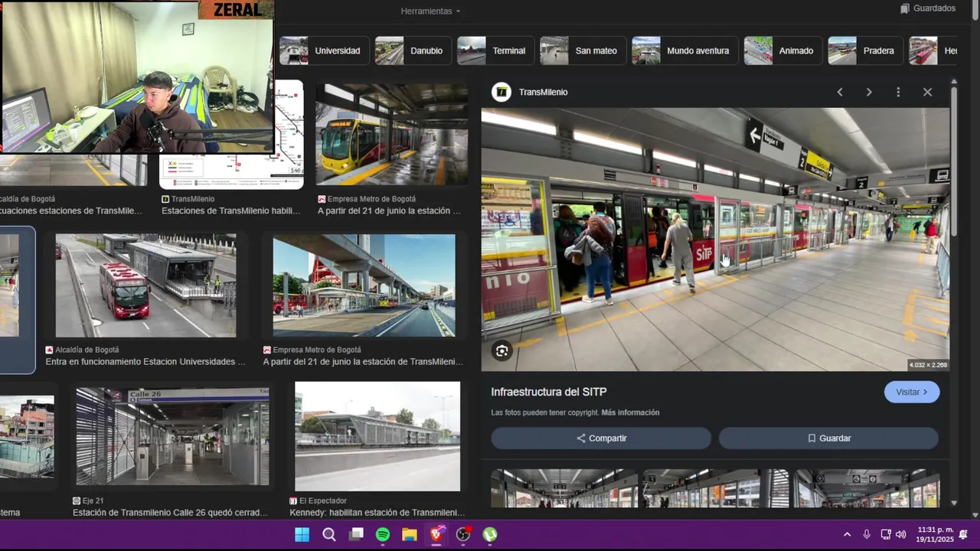Open File Explorer from taskbar
The height and width of the screenshot is (551, 980).
(410, 535)
